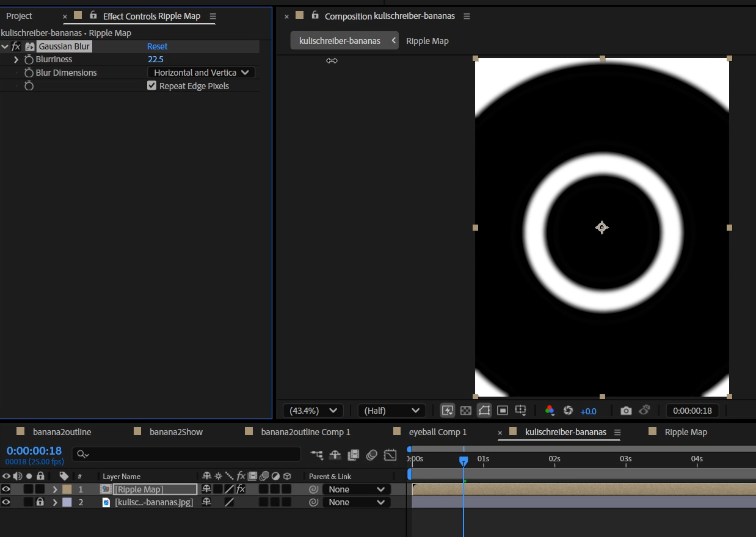
Task: Toggle the Transparency Grid checkerboard icon
Action: (x=466, y=411)
